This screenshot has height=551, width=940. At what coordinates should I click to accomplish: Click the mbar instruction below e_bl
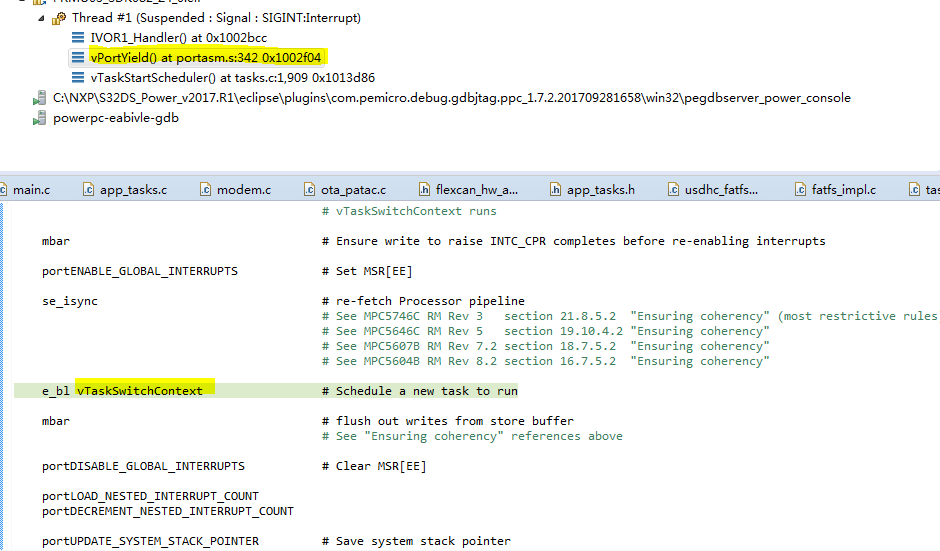(56, 421)
